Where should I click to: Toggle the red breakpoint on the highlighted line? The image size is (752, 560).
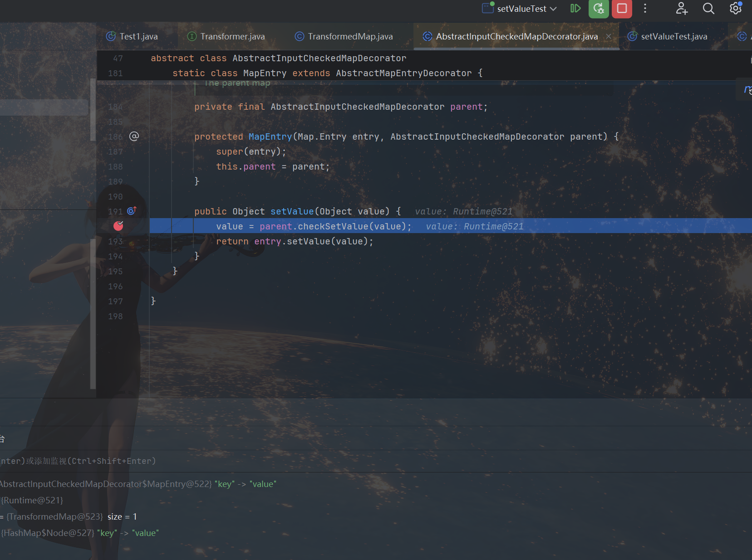pos(118,226)
